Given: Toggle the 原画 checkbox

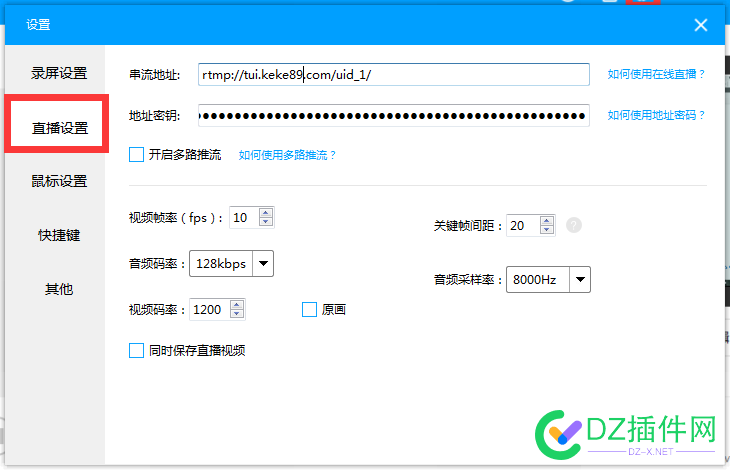Looking at the screenshot, I should point(309,309).
